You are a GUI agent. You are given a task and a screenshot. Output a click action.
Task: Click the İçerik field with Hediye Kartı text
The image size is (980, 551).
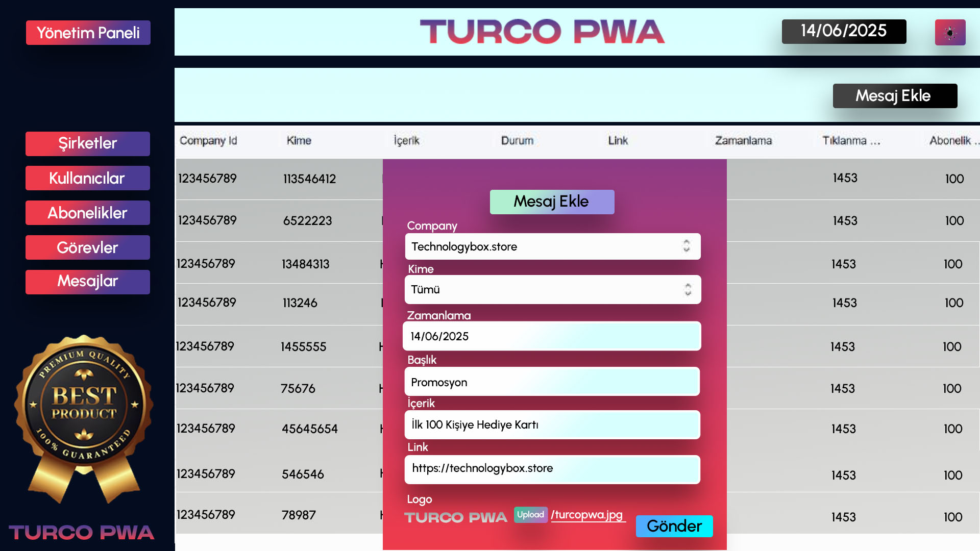pyautogui.click(x=552, y=424)
